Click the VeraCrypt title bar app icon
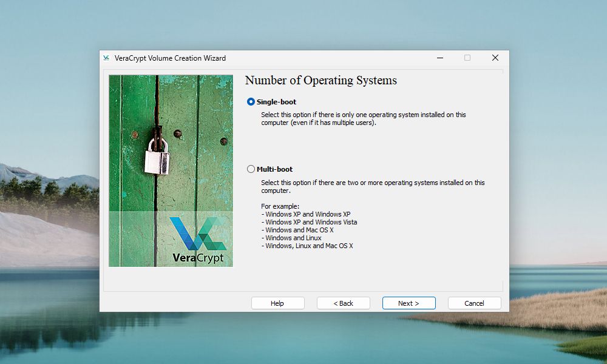This screenshot has height=364, width=607. point(106,58)
